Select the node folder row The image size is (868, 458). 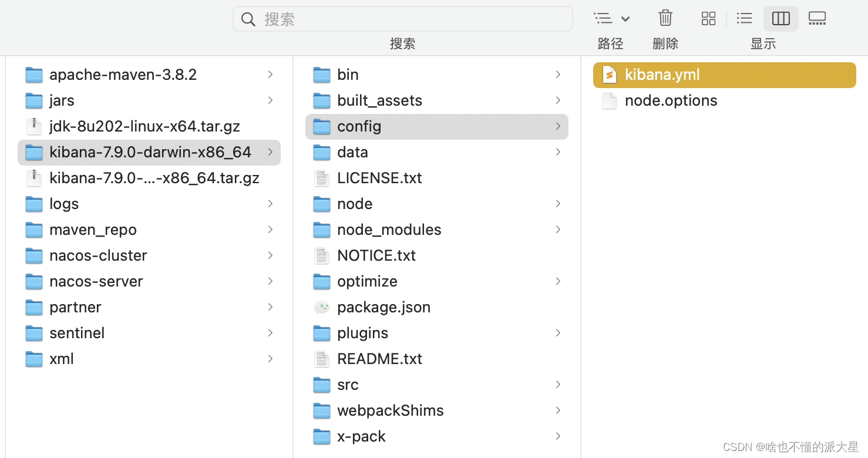(437, 204)
